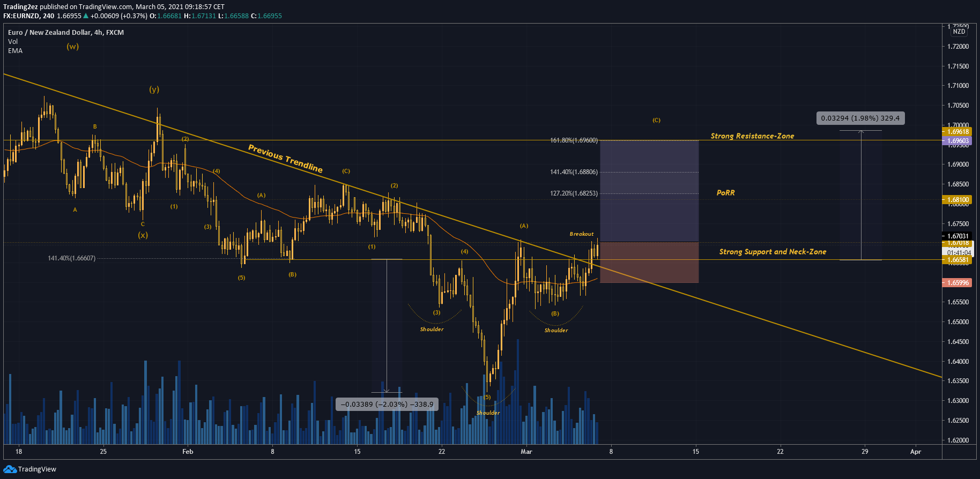
Task: Click the 18 date label on time axis
Action: (19, 452)
